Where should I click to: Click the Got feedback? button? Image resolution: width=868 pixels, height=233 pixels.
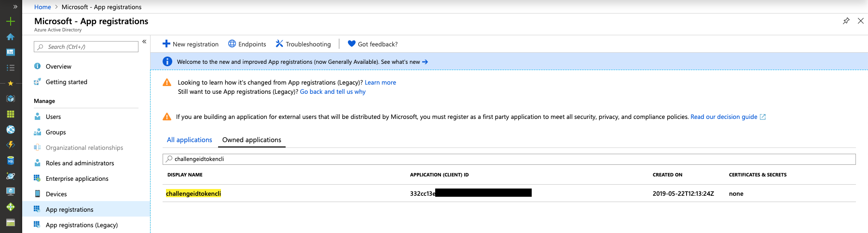372,44
